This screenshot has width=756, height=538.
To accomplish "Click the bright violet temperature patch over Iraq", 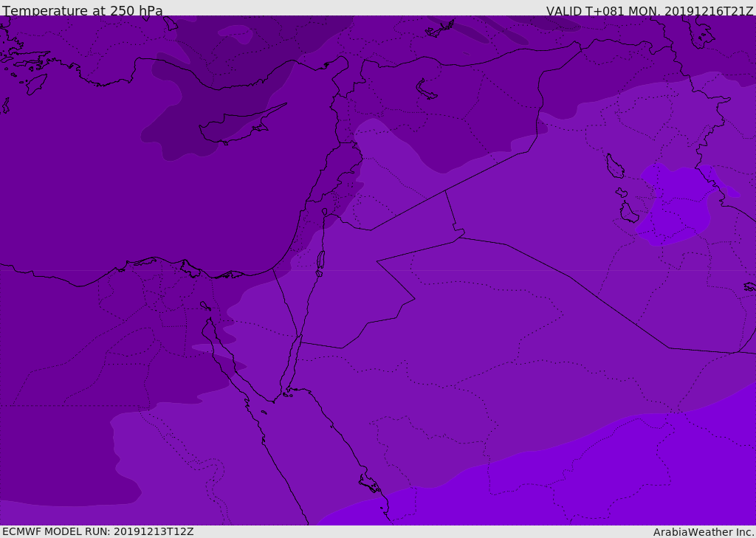I will point(680,204).
